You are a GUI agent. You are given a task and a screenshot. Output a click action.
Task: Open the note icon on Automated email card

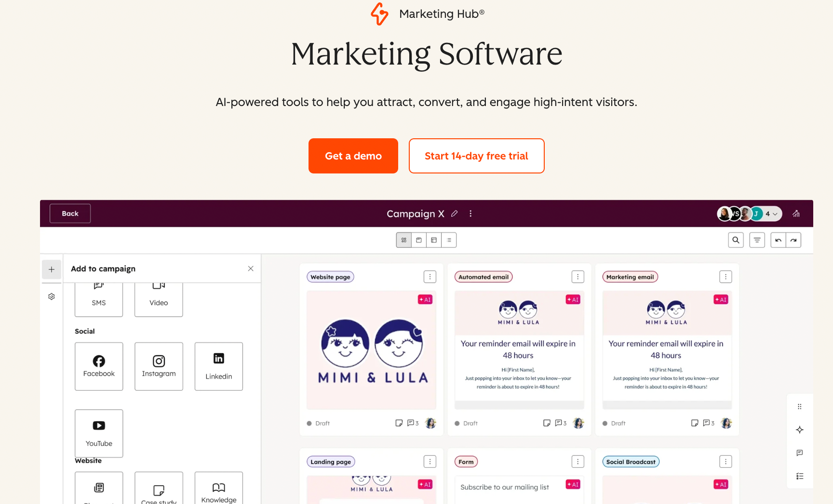click(x=547, y=423)
